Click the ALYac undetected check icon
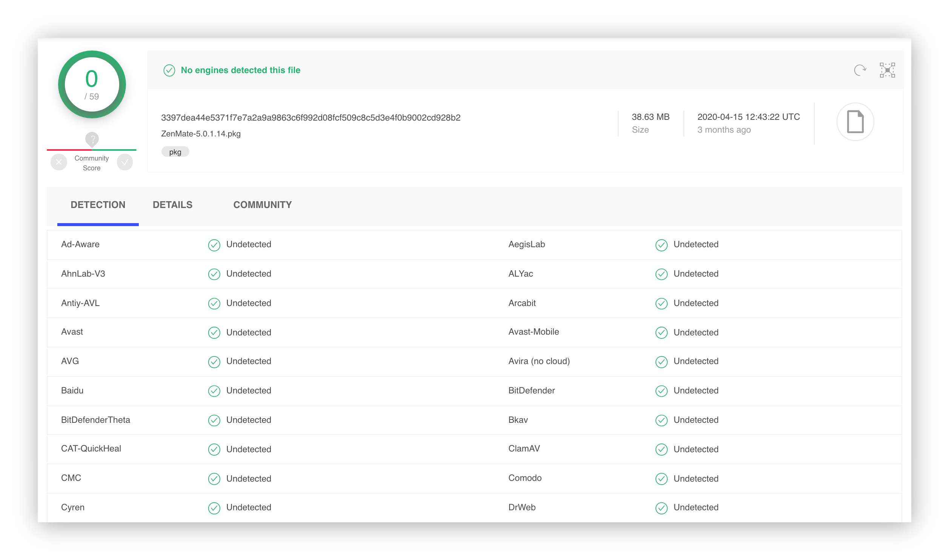Viewport: 949px width, 560px height. tap(661, 274)
